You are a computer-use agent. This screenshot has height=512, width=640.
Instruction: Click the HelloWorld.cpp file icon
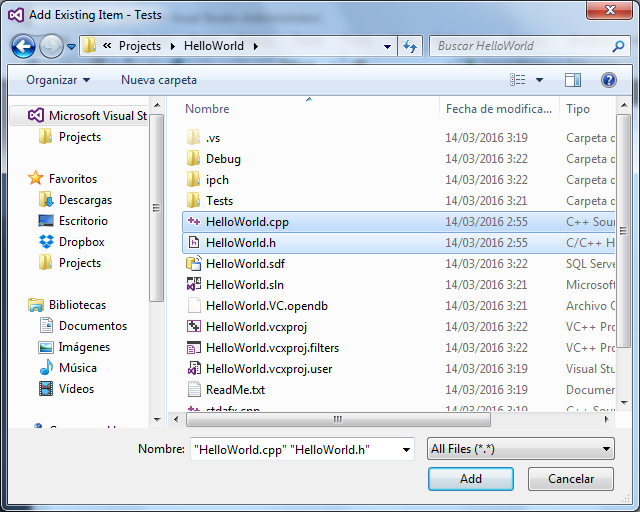pyautogui.click(x=193, y=222)
